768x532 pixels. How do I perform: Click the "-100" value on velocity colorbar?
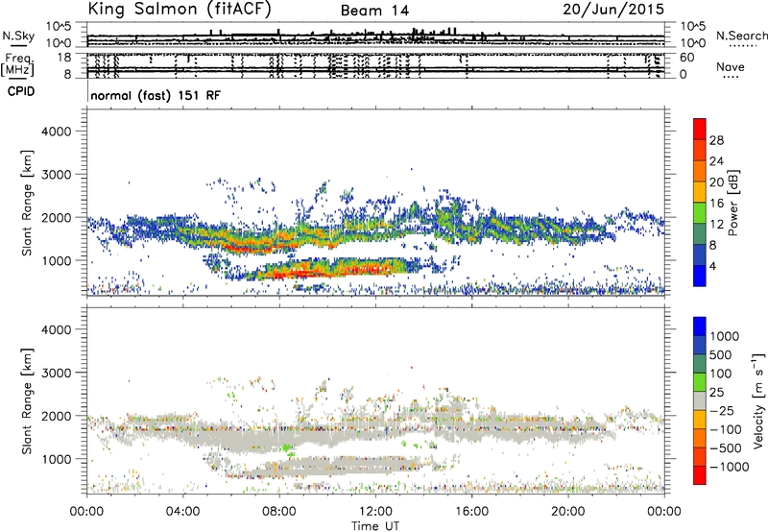point(726,429)
